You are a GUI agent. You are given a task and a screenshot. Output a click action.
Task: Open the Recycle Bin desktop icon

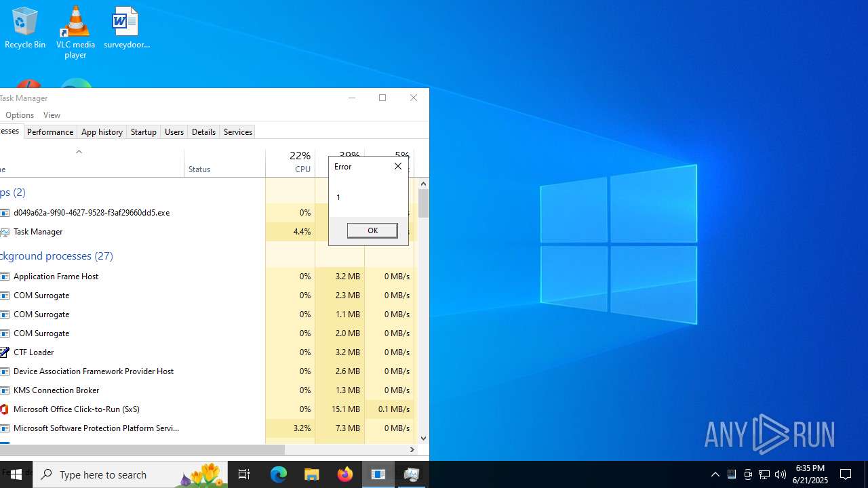click(25, 28)
